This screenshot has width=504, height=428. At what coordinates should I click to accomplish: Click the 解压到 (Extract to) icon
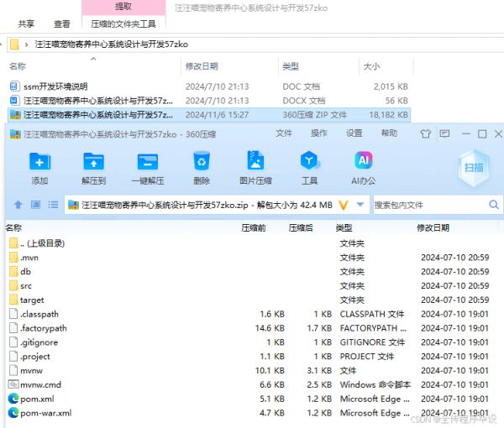[x=93, y=161]
